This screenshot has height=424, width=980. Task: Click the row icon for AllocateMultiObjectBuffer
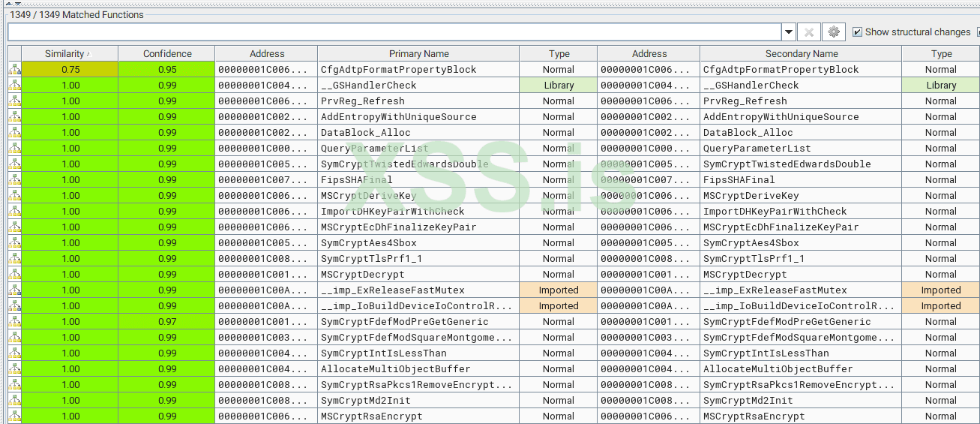tap(14, 369)
